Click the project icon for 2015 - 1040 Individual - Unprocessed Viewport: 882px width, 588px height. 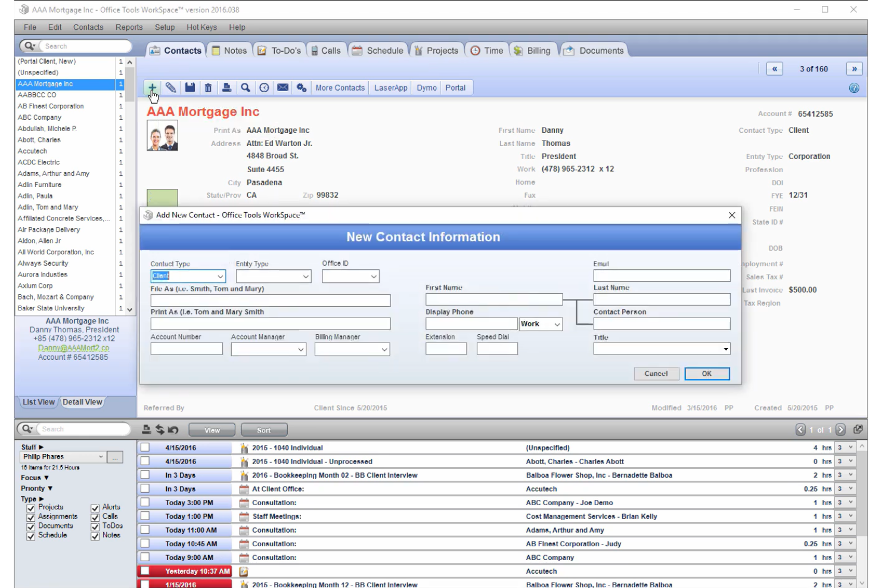pyautogui.click(x=244, y=462)
